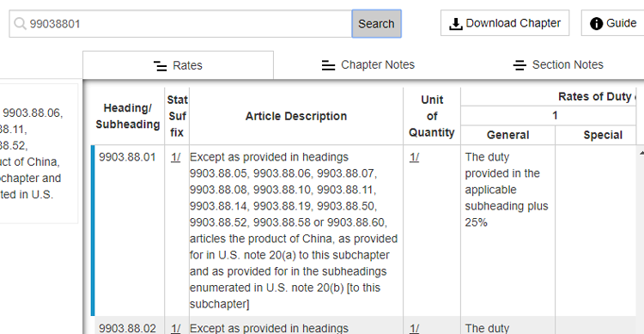Switch to the Chapter Notes tab
Viewport: 644px width, 334px height.
click(x=368, y=65)
